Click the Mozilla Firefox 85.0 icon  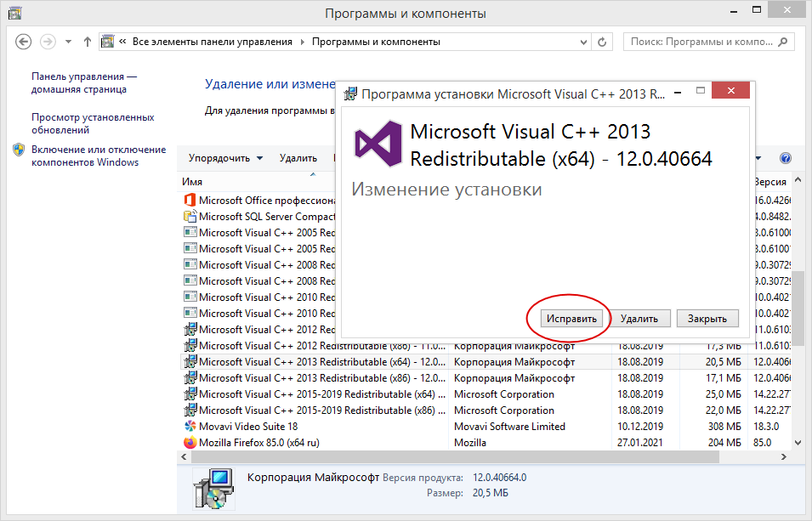190,442
